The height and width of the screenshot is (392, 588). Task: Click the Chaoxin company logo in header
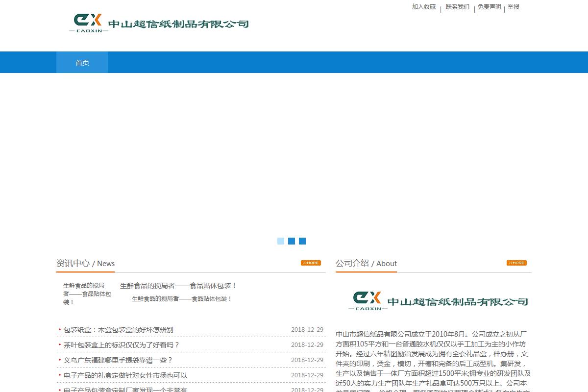tap(159, 23)
